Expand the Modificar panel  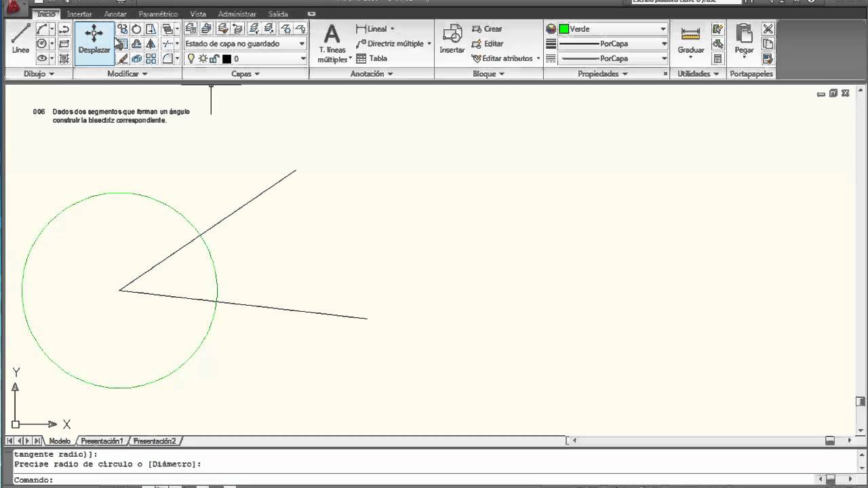pos(127,74)
